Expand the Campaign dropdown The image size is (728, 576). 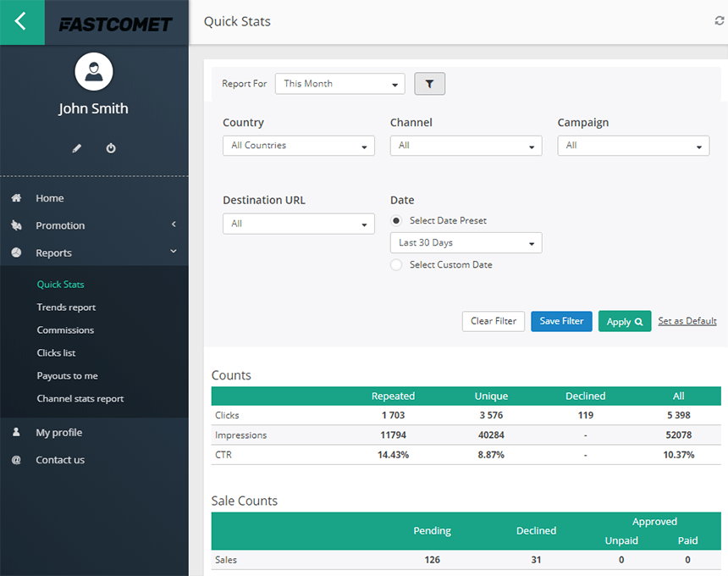633,146
